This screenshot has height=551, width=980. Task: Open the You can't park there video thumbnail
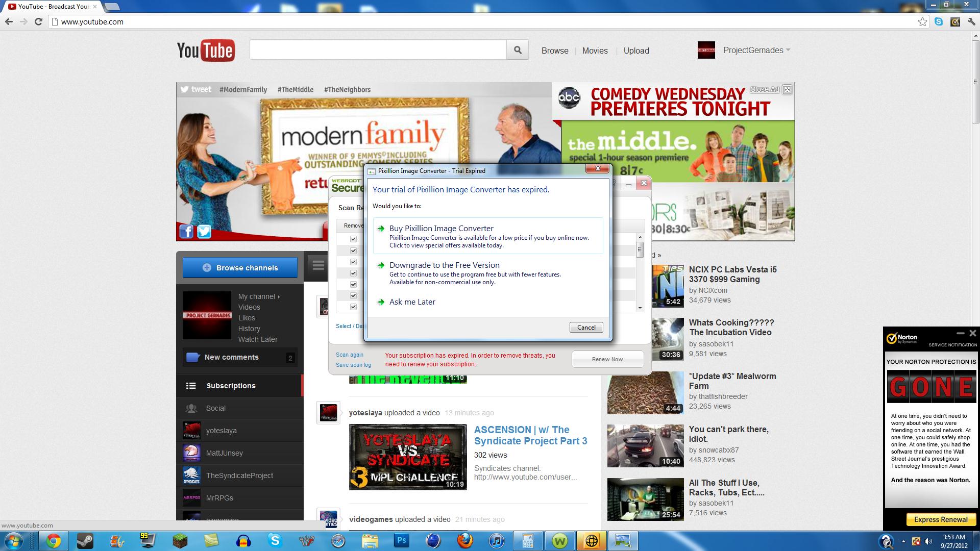tap(646, 446)
